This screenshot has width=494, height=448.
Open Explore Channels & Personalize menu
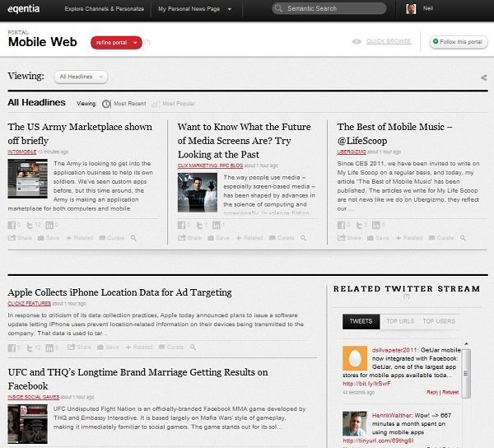coord(105,9)
